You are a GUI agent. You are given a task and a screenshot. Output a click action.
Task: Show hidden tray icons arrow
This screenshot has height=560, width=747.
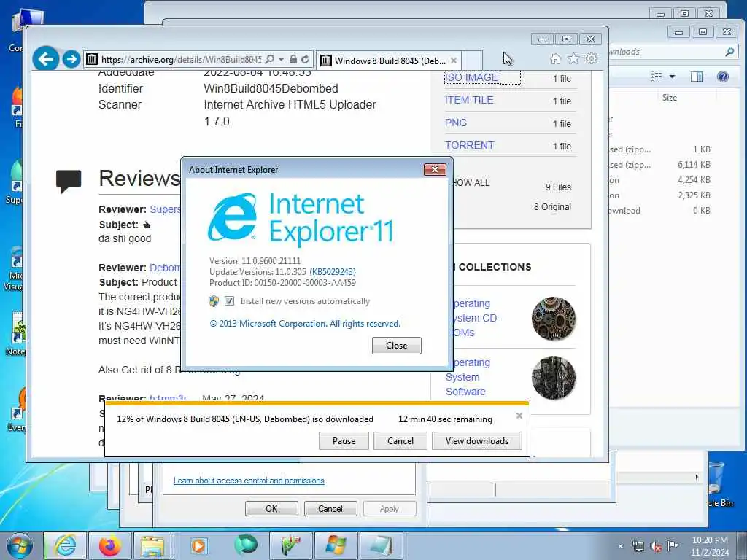point(620,546)
